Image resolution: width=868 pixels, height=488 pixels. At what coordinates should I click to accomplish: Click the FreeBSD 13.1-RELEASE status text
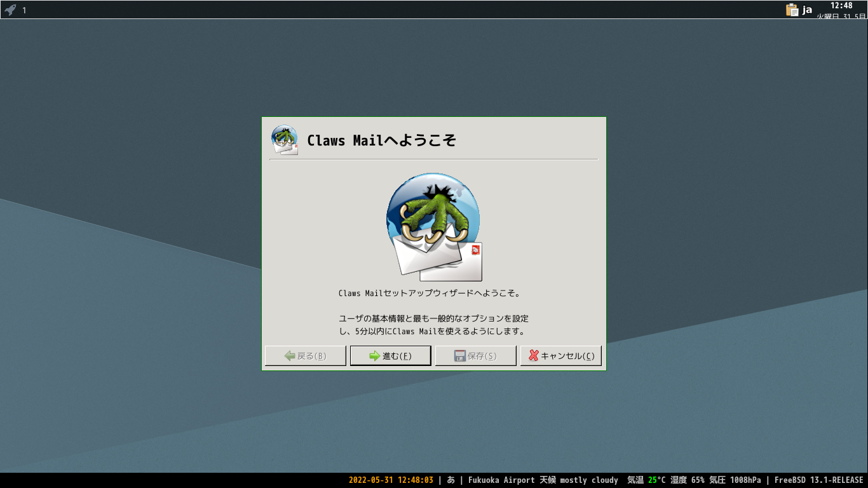818,480
